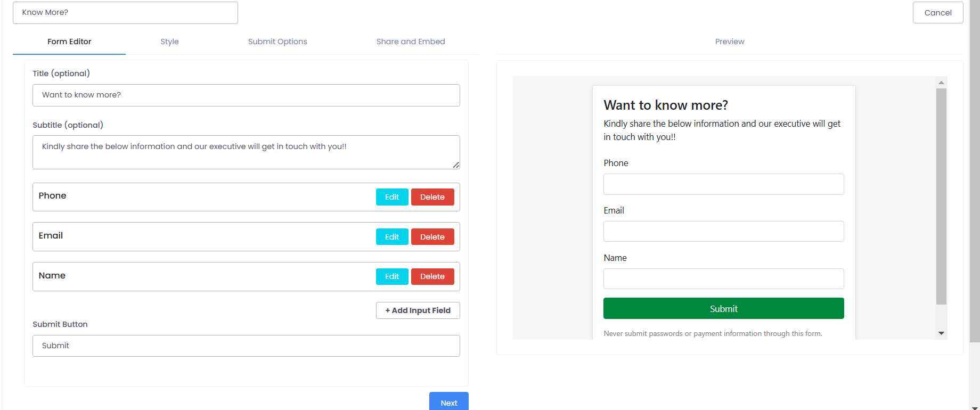Click the Title text input
Image resolution: width=980 pixels, height=410 pixels.
pos(246,95)
